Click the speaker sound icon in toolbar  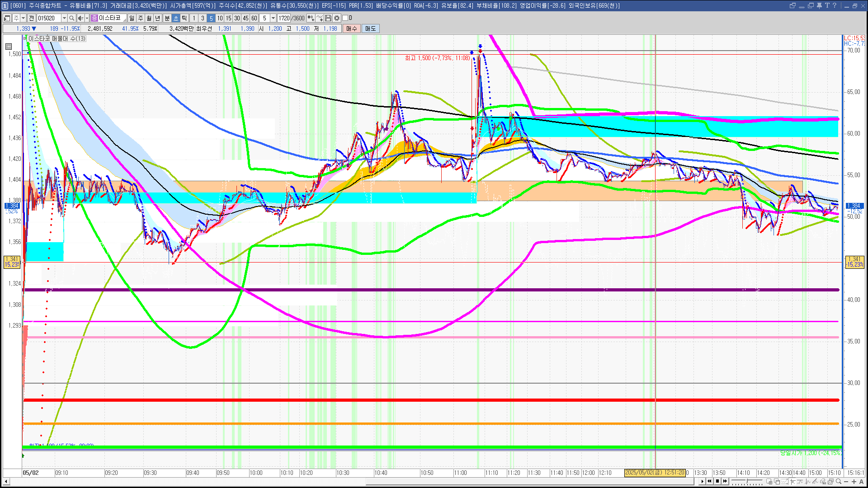click(80, 18)
